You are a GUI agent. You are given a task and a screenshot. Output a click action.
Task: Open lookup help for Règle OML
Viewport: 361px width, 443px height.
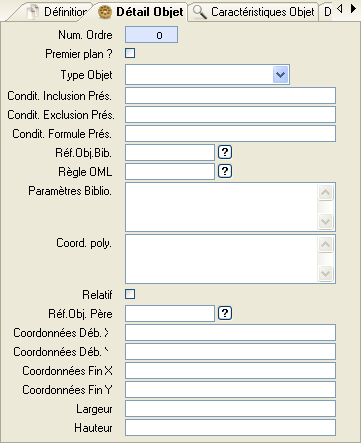[x=225, y=171]
